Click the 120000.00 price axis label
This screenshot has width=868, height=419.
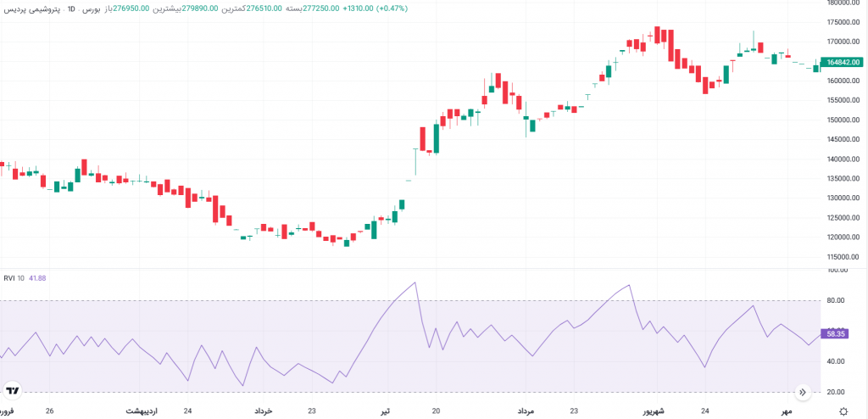pyautogui.click(x=843, y=237)
